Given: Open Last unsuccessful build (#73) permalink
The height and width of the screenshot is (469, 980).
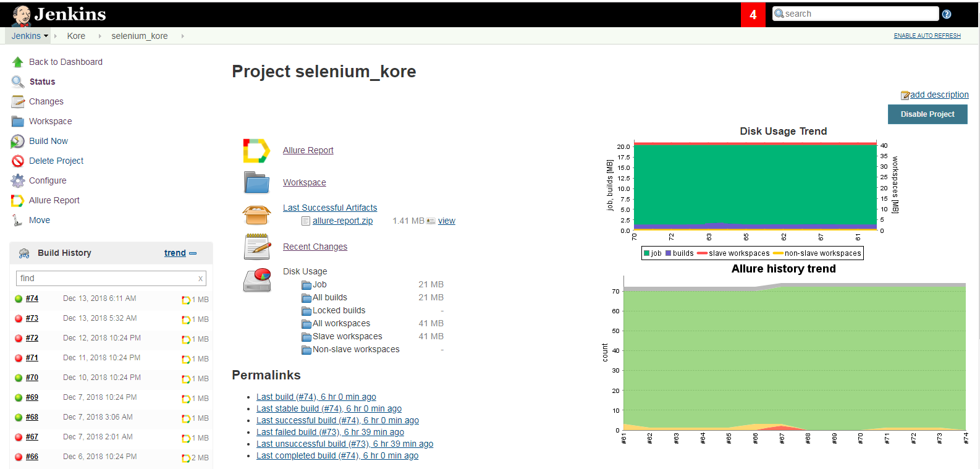Looking at the screenshot, I should 345,444.
